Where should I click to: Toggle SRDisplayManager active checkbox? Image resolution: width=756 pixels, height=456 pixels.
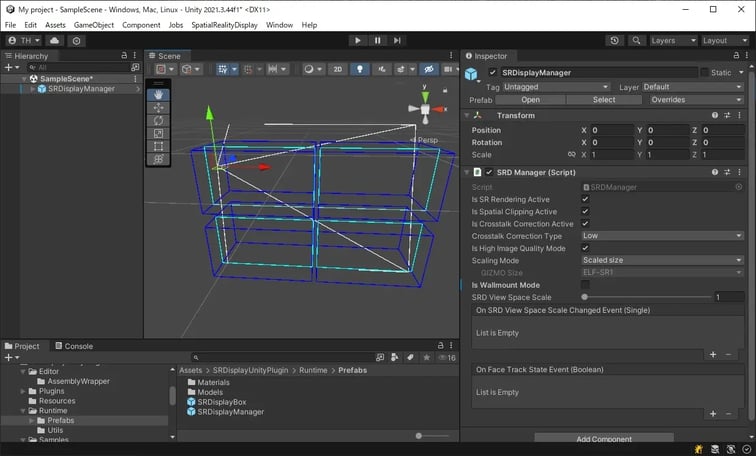[x=492, y=73]
